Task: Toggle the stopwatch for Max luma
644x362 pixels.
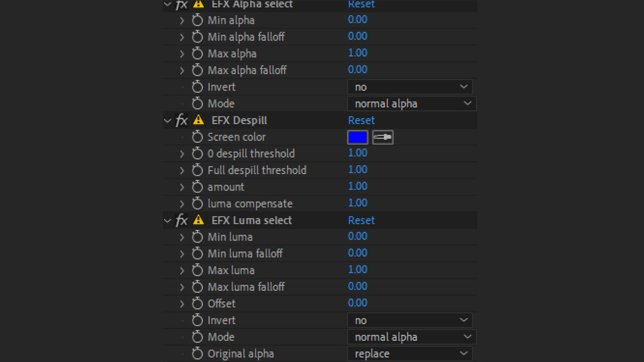Action: coord(197,270)
